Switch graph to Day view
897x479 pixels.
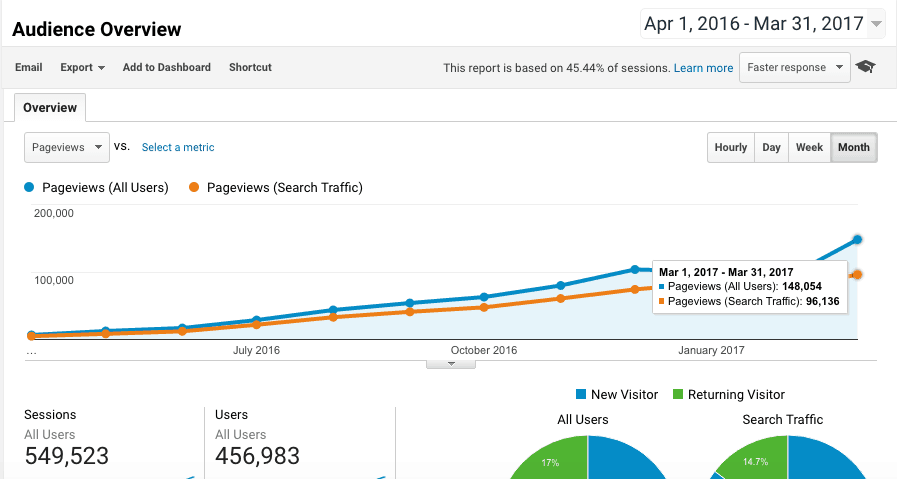click(771, 147)
